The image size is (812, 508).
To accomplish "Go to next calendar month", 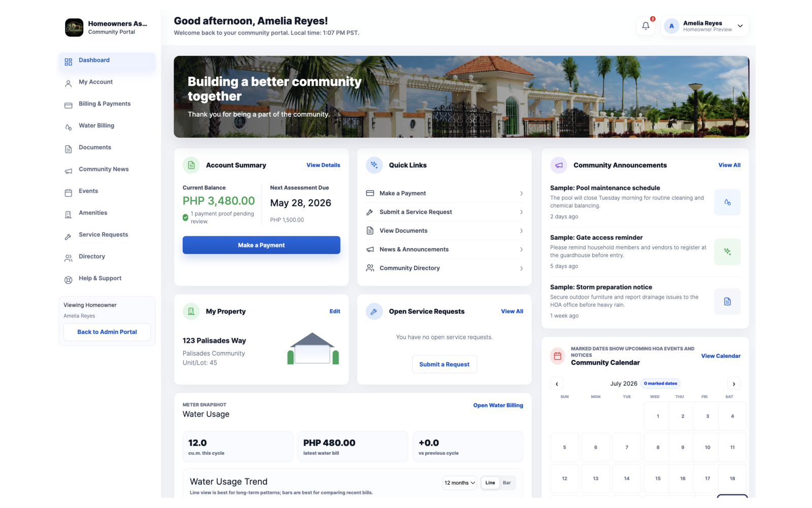I will pos(734,384).
